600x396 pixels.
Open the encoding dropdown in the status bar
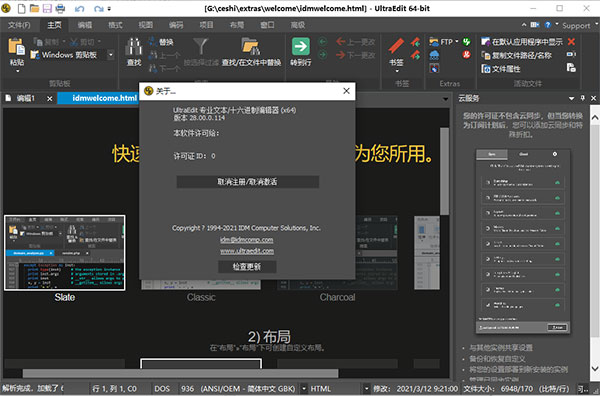coord(304,389)
